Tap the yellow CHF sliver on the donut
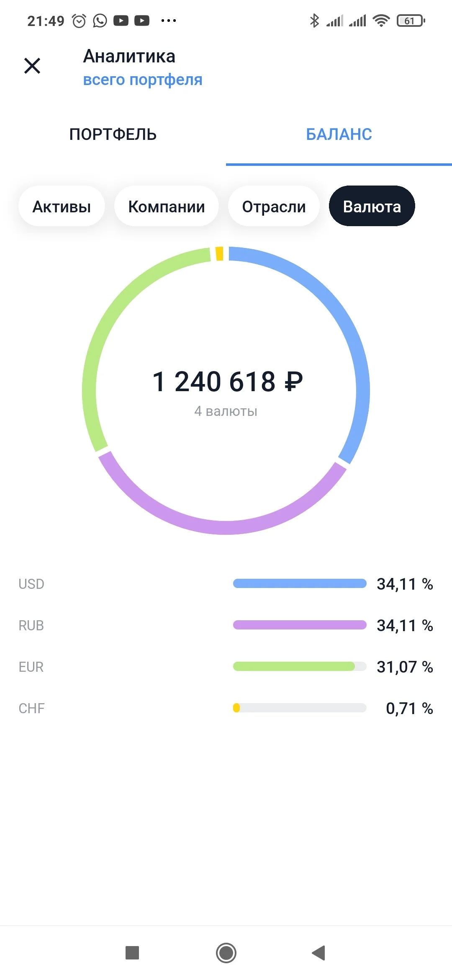The width and height of the screenshot is (452, 980). click(x=219, y=254)
